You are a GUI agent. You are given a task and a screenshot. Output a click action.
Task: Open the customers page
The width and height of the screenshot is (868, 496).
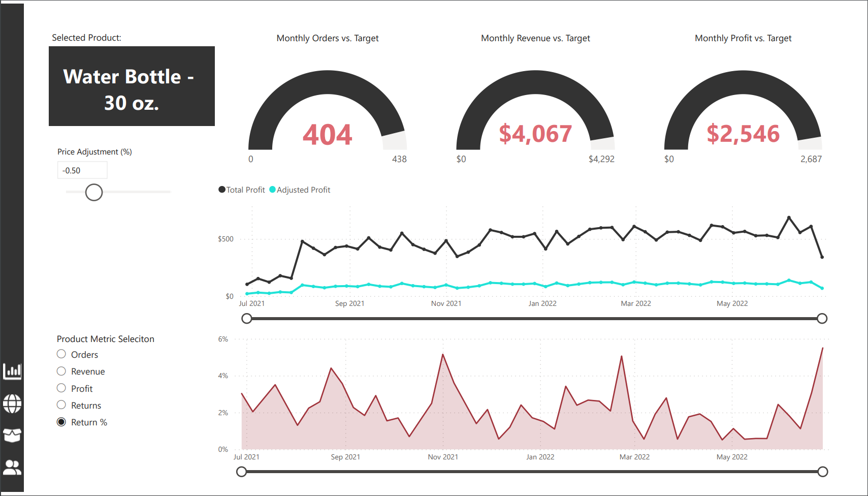coord(12,467)
